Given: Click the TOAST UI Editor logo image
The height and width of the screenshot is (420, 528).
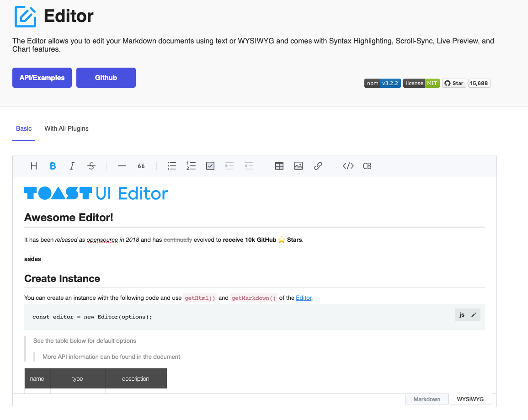Looking at the screenshot, I should point(96,193).
